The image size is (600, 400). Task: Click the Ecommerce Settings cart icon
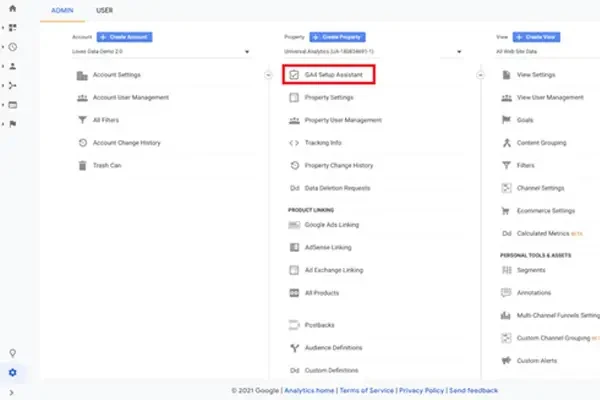coord(505,211)
